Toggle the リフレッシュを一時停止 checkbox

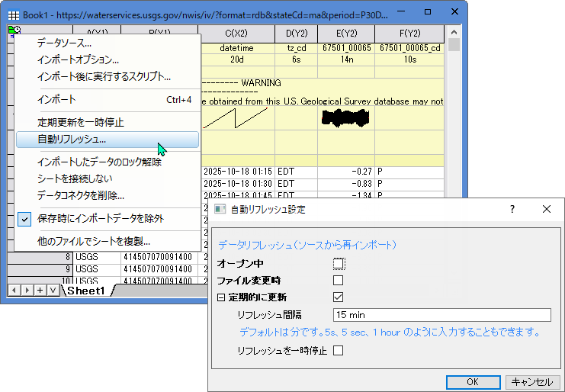[339, 351]
